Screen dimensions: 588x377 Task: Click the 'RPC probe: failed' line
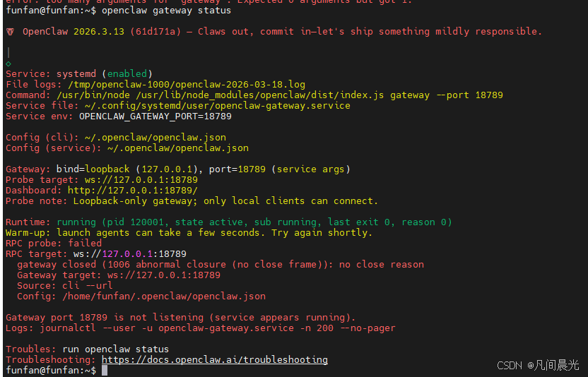[54, 243]
